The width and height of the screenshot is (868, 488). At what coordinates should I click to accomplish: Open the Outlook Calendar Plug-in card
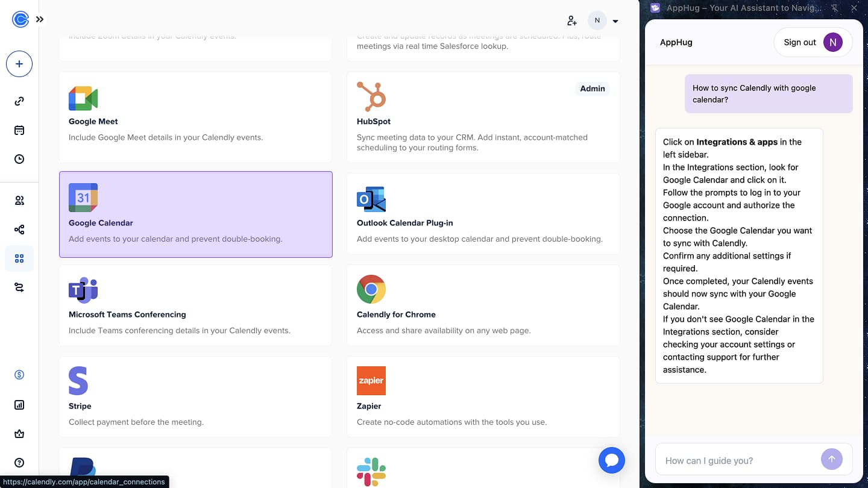pyautogui.click(x=483, y=214)
